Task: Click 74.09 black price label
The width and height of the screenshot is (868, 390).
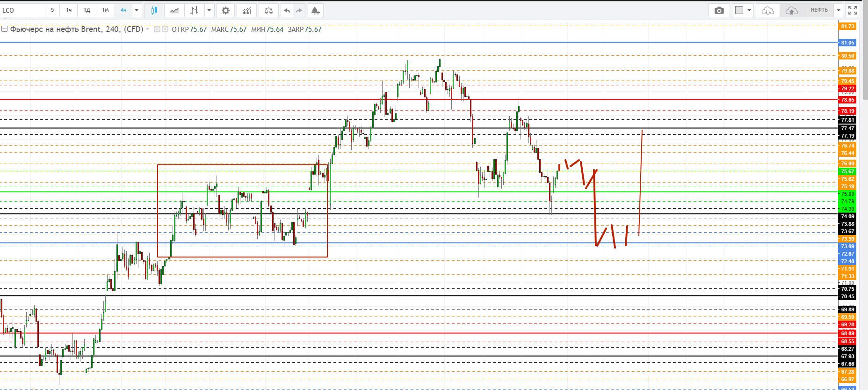Action: click(x=847, y=216)
